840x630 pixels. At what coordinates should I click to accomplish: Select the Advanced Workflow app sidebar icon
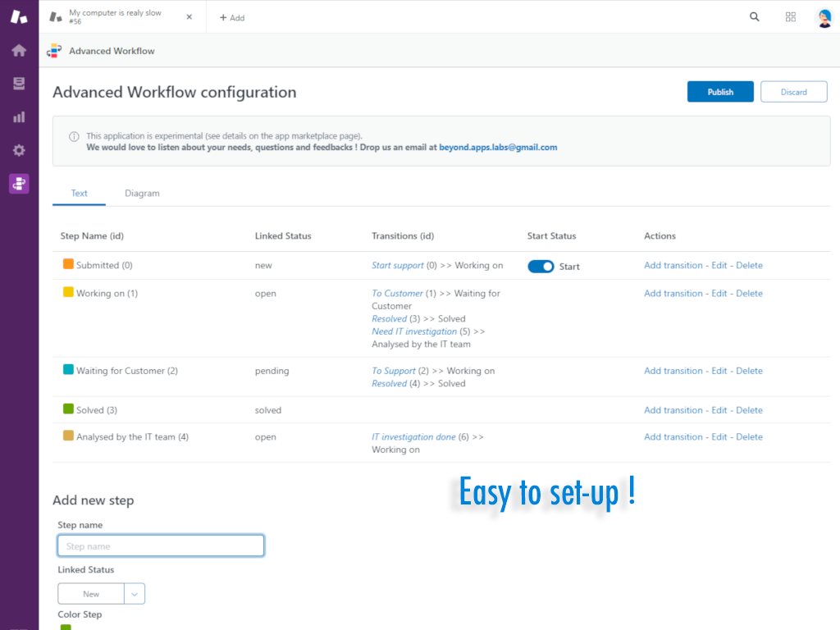[x=18, y=183]
